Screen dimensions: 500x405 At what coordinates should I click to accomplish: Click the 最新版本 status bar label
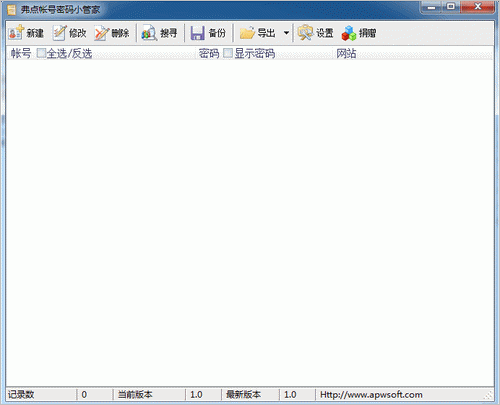243,395
